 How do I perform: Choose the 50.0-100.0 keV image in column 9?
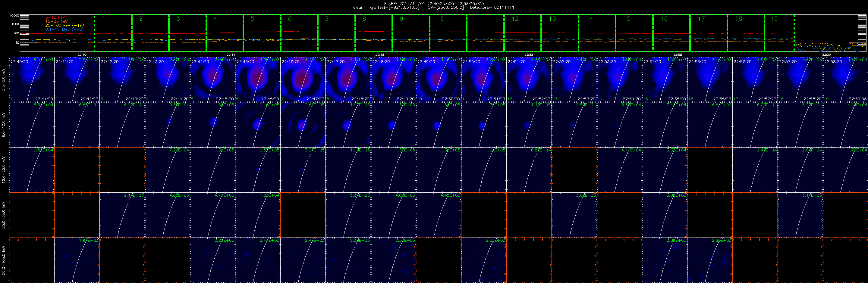tap(393, 260)
